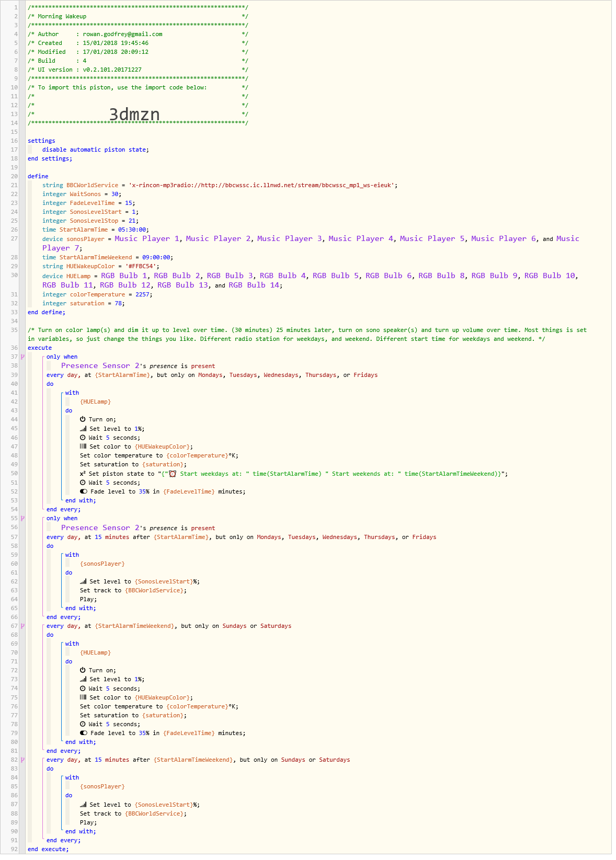The width and height of the screenshot is (616, 860).
Task: Click 'only when' restriction on line 37
Action: pyautogui.click(x=62, y=357)
